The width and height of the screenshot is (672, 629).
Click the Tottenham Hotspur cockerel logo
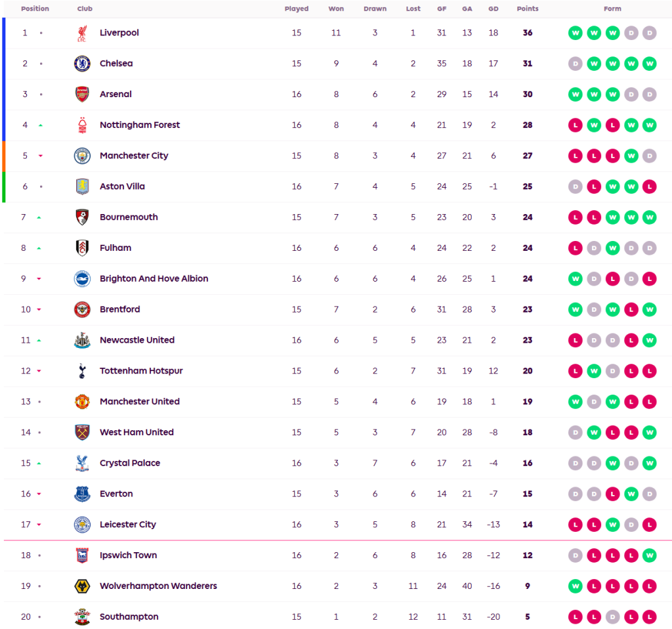point(81,371)
